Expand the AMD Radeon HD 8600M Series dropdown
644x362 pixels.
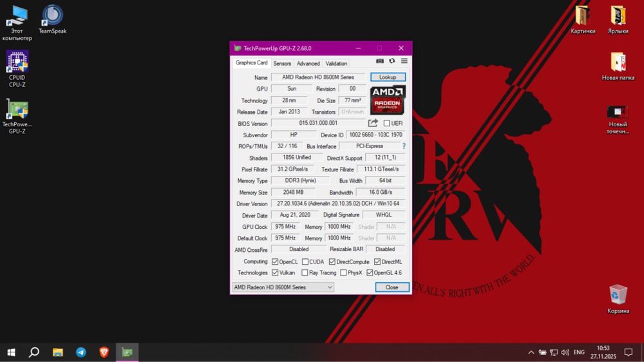click(283, 287)
